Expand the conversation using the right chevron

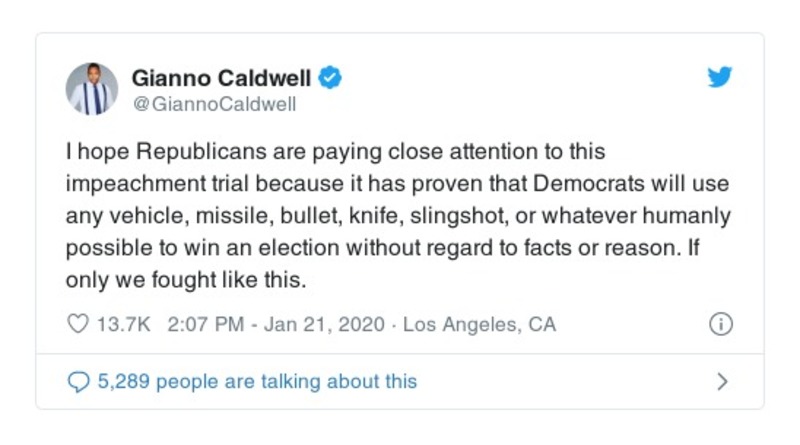[x=722, y=381]
